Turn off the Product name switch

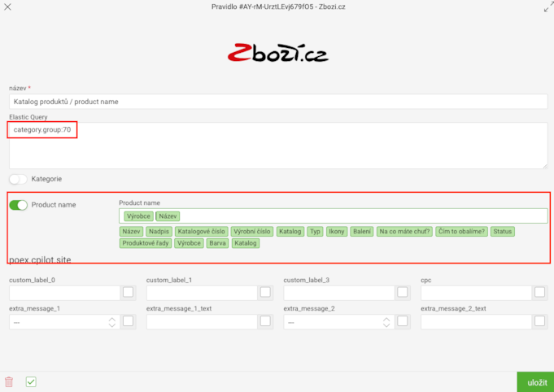tap(18, 205)
